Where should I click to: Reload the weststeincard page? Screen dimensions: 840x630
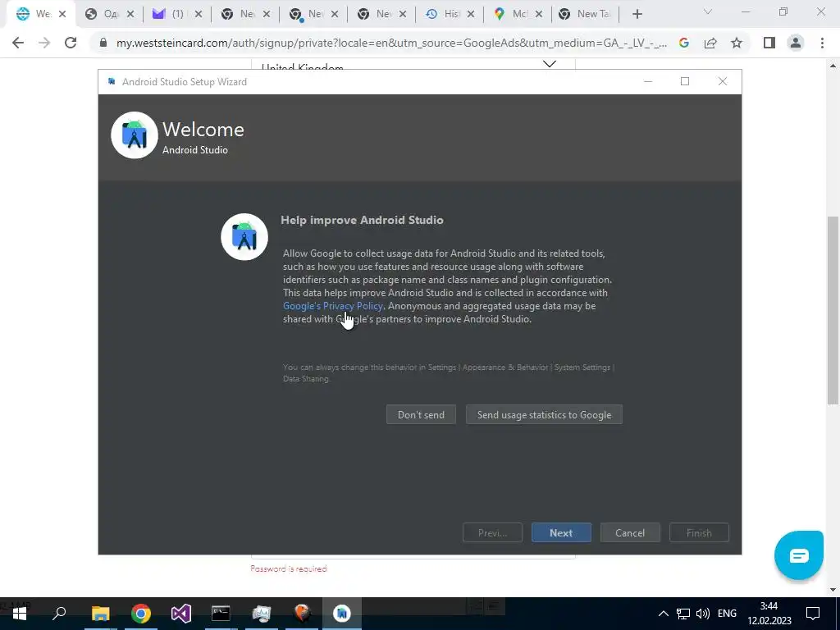pyautogui.click(x=71, y=43)
